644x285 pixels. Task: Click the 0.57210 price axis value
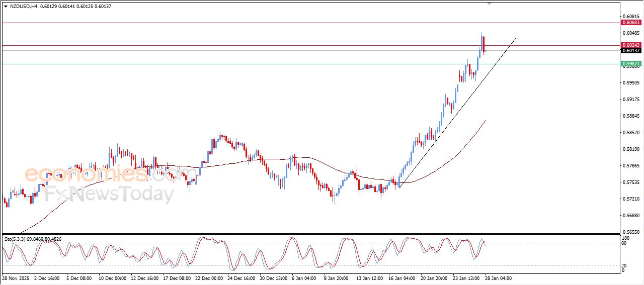[x=630, y=199]
